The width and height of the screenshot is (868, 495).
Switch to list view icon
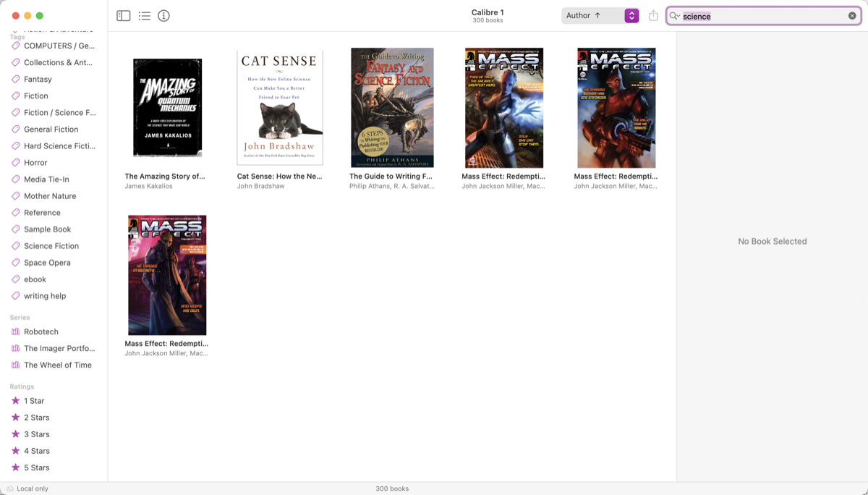pos(145,16)
